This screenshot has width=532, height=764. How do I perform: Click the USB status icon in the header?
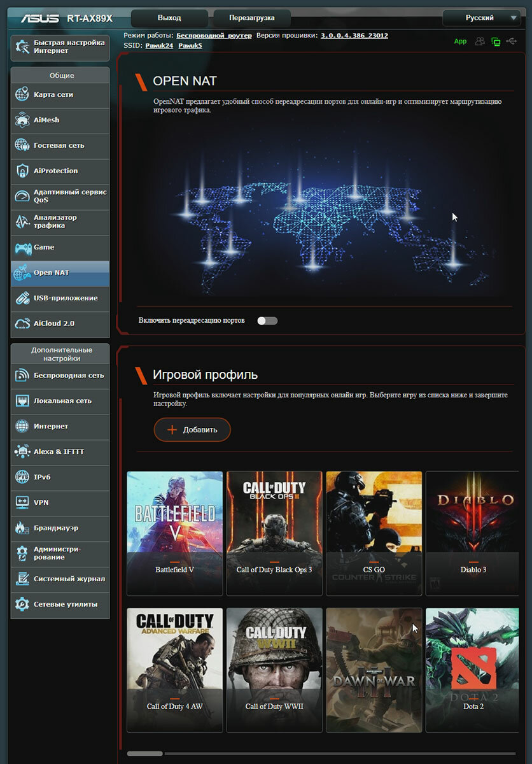pyautogui.click(x=512, y=41)
